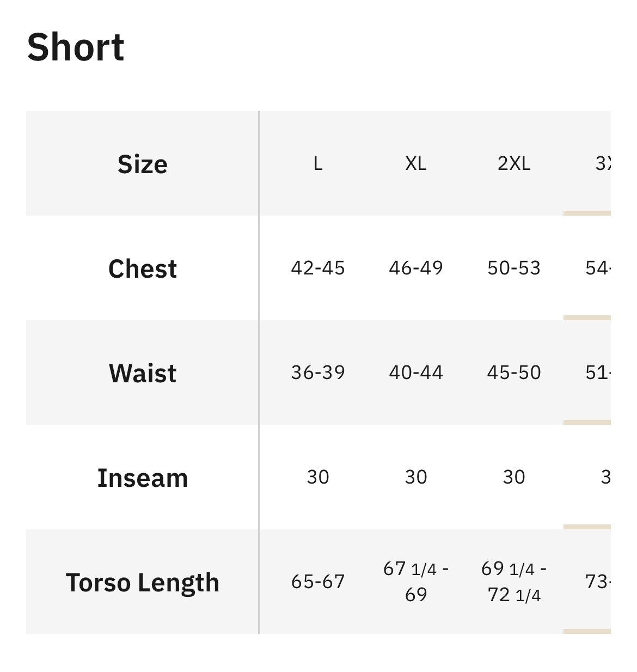Select the inseam value in the 2XL column
637x672 pixels.
pos(514,477)
